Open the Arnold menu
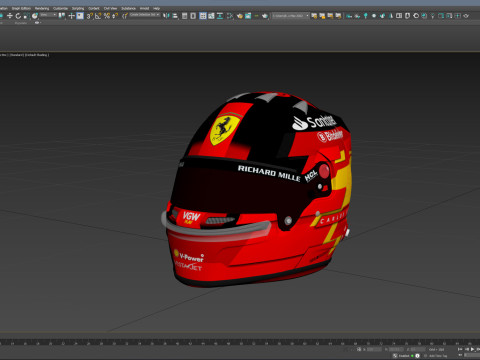480x360 pixels. click(144, 8)
